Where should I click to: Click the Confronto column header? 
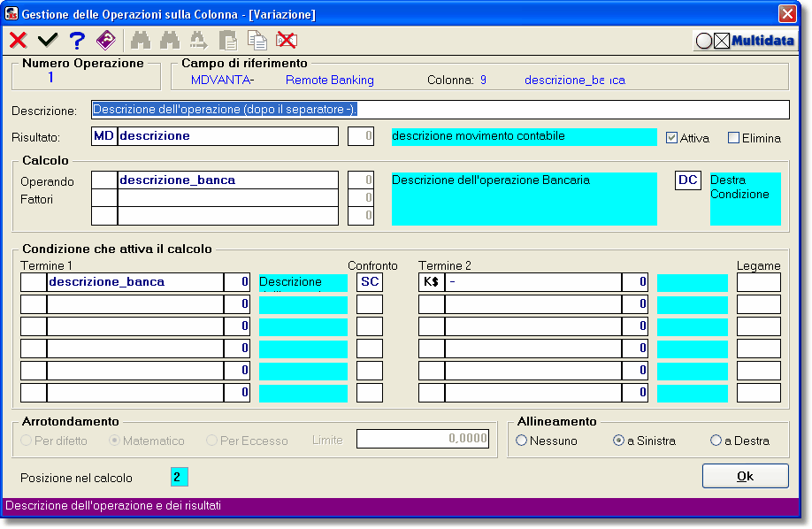point(372,265)
